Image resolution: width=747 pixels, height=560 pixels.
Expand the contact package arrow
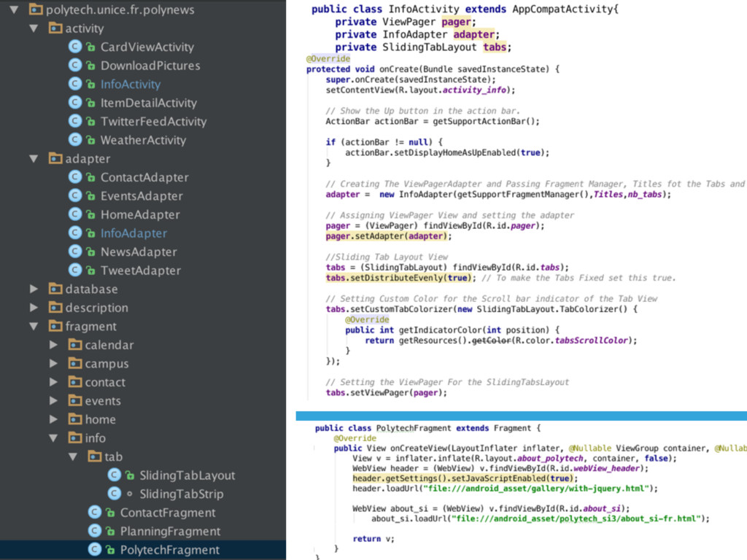point(53,381)
